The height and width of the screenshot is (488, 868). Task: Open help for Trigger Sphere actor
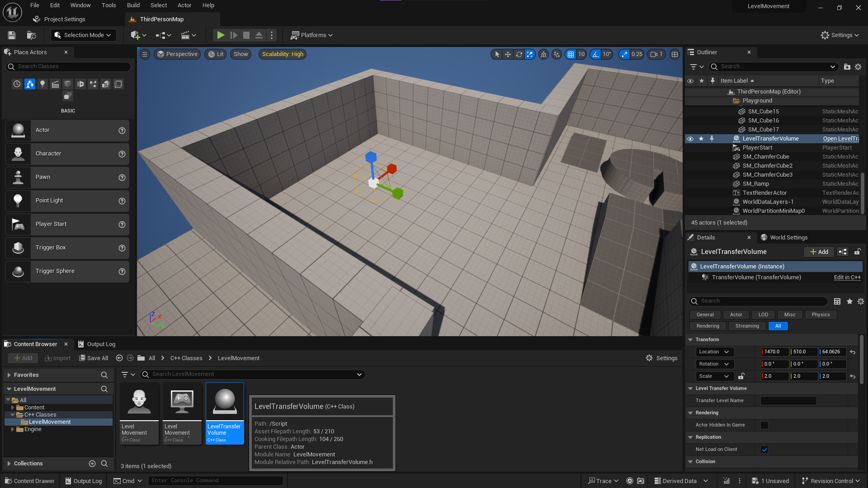[122, 272]
